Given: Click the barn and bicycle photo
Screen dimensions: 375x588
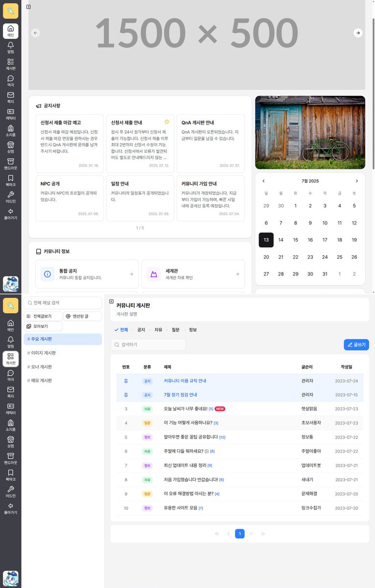Looking at the screenshot, I should pyautogui.click(x=310, y=132).
